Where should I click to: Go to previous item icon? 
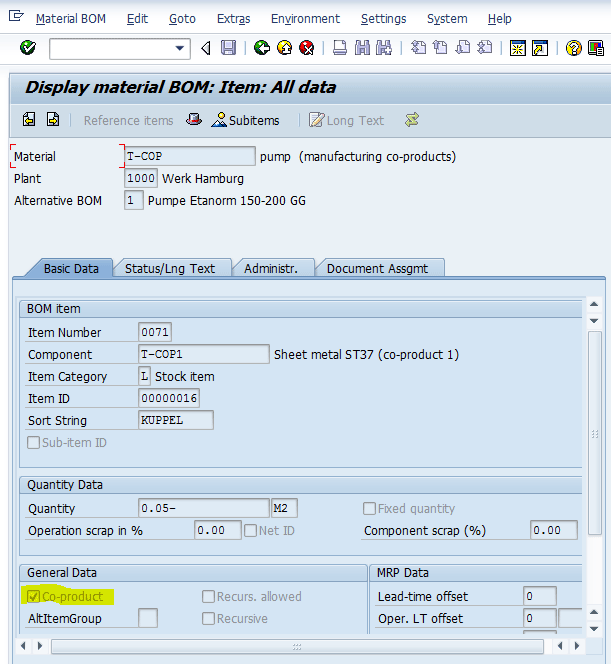[x=29, y=120]
